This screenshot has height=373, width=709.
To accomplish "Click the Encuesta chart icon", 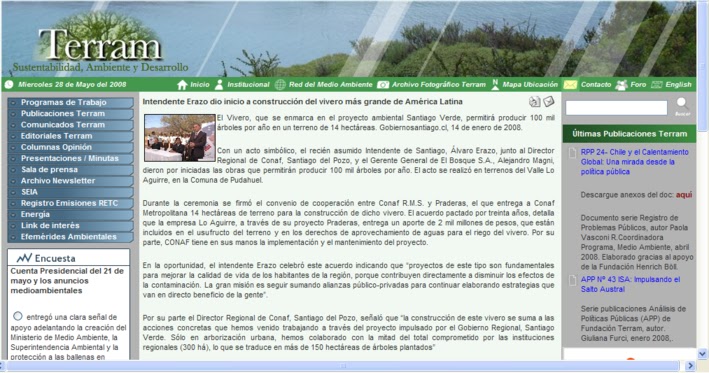I will click(x=24, y=258).
